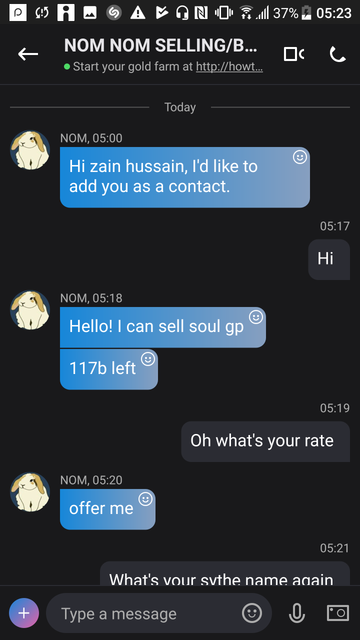Tap the battery indicator in status bar
Image resolution: width=360 pixels, height=640 pixels.
coord(306,13)
